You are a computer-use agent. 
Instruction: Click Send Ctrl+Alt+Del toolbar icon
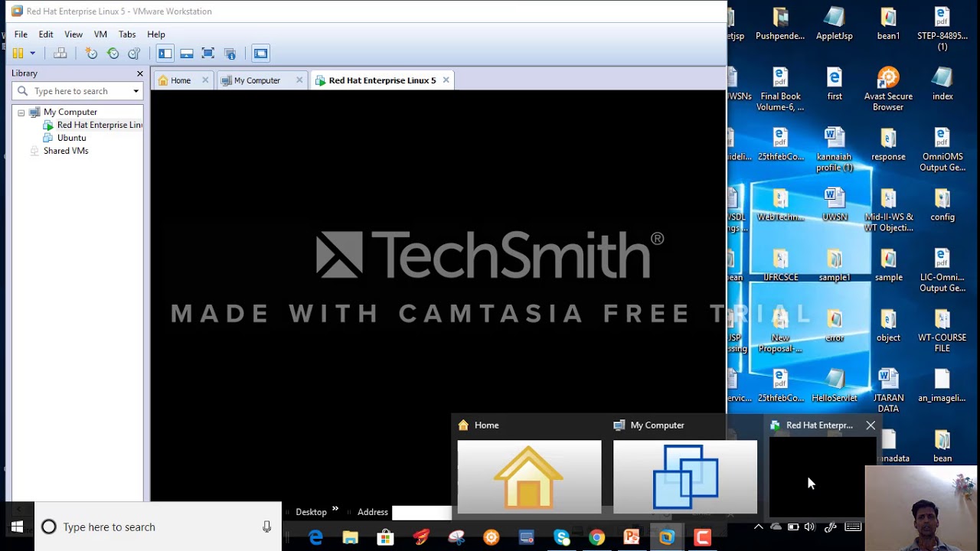point(60,54)
